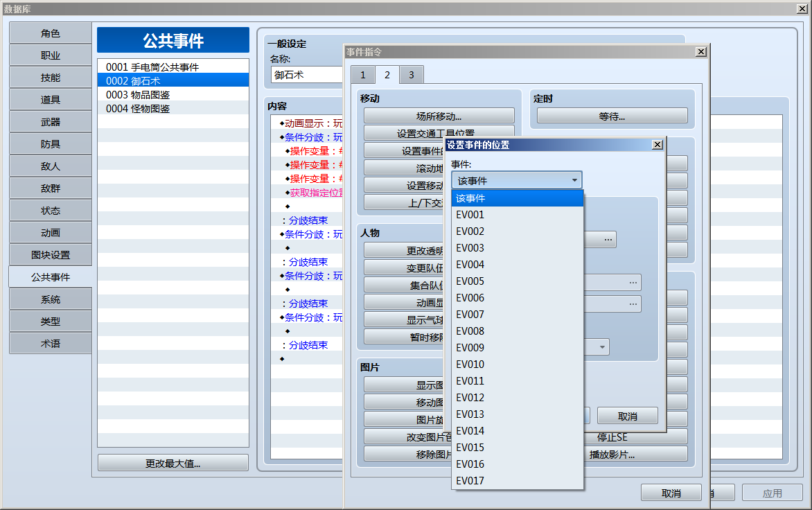Click 取消 at the bottom of 事件指令 window
This screenshot has width=812, height=510.
pyautogui.click(x=671, y=493)
